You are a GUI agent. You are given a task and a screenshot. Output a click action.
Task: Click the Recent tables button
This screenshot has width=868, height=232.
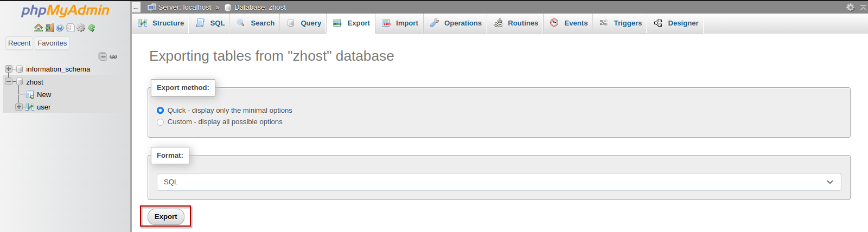tap(20, 43)
